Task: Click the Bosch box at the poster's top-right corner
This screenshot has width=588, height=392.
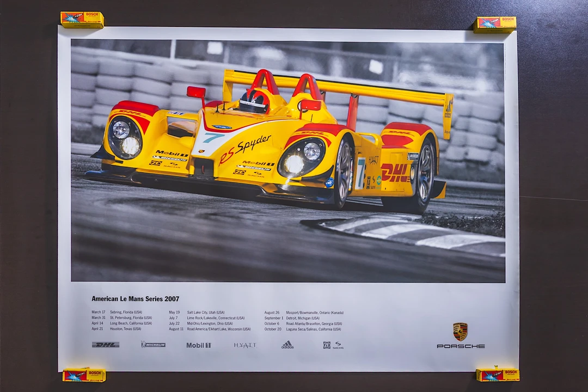Action: point(495,24)
